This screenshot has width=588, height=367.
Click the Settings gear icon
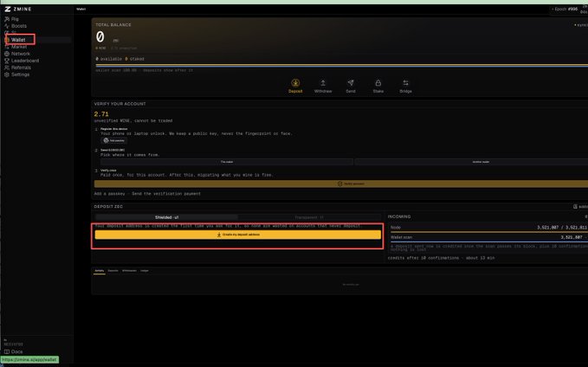point(7,74)
